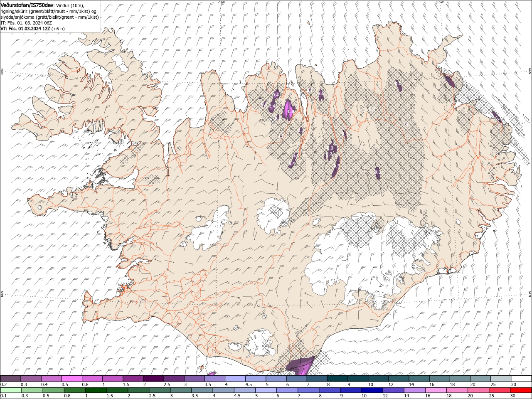Select lower scale swatch between 3.5 and 4
Viewport: 532px width, 399px height.
click(x=202, y=390)
